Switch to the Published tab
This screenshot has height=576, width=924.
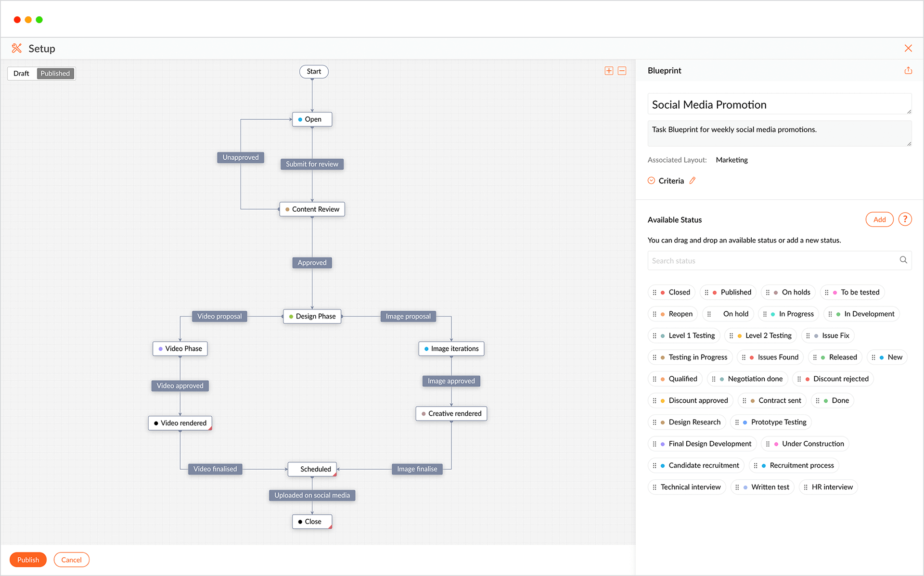pos(55,73)
